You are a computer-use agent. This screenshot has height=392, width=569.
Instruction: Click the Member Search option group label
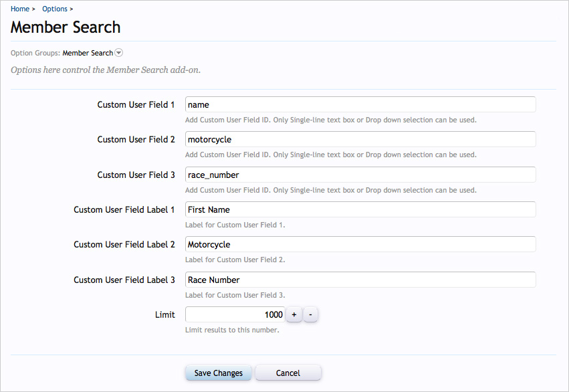coord(88,53)
